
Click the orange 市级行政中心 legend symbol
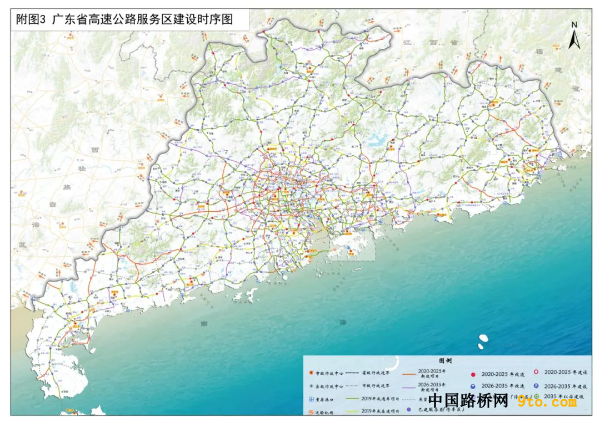312,371
